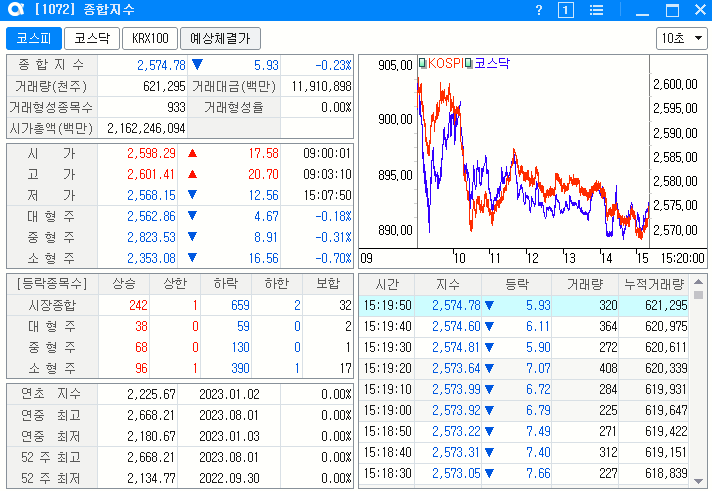Switch to the KRX100 tab
Viewport: 712px width, 491px height.
[150, 39]
